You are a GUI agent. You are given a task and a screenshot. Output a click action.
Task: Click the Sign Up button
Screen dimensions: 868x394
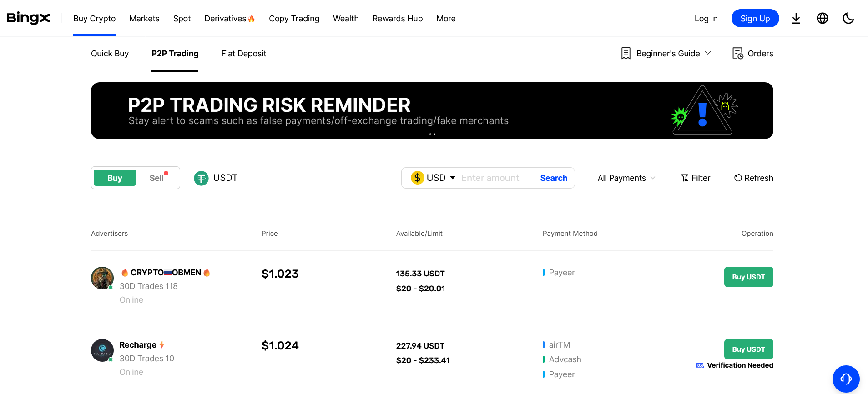tap(755, 18)
